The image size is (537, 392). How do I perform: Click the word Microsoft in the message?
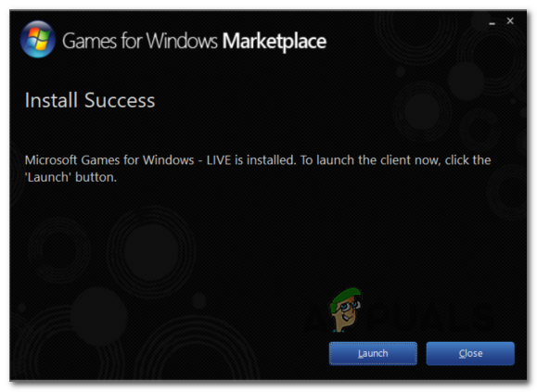coord(51,160)
